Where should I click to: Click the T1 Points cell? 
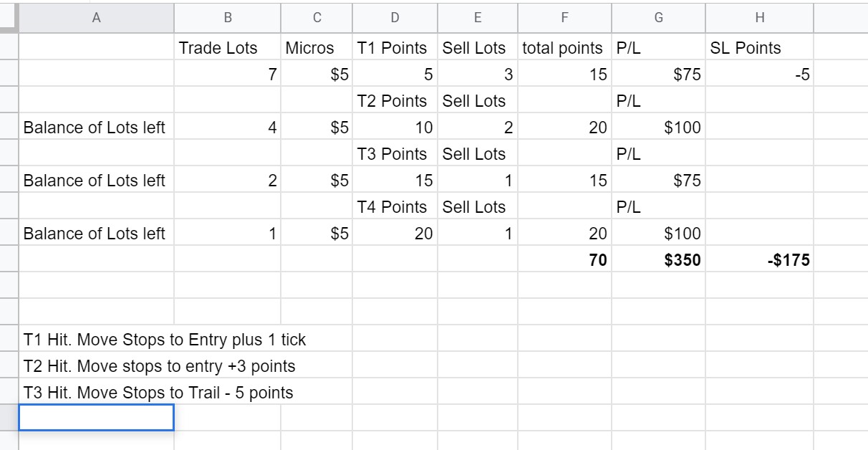click(395, 48)
